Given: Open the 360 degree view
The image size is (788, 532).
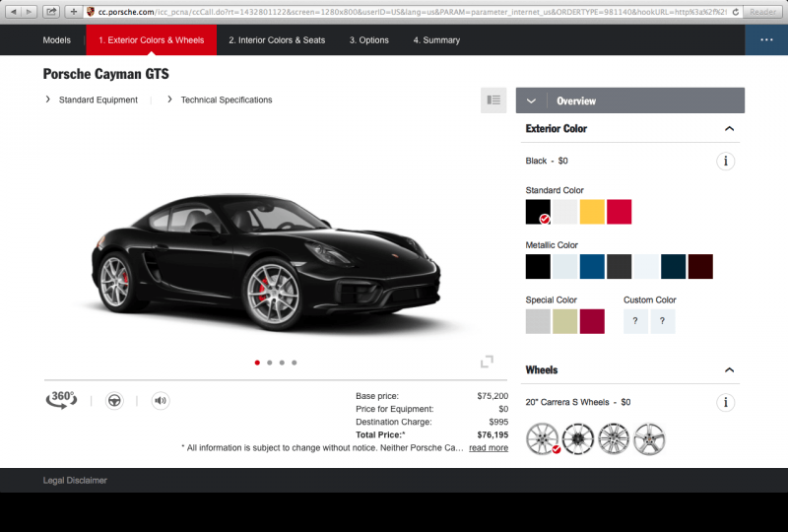Looking at the screenshot, I should pos(61,400).
